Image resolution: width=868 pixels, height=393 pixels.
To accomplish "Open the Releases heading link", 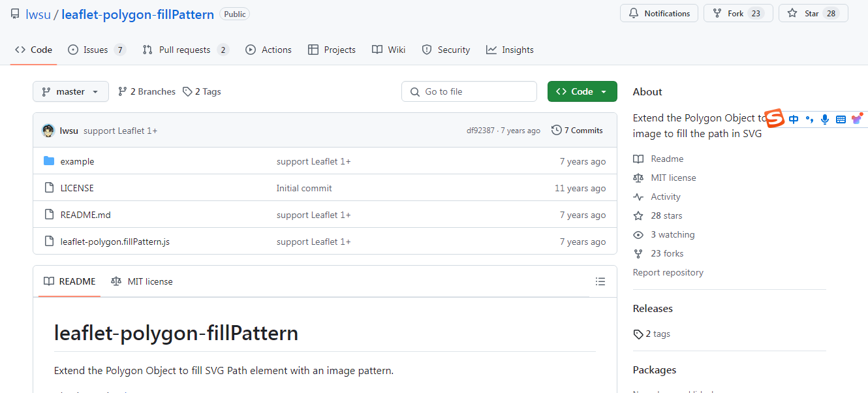I will click(x=653, y=308).
